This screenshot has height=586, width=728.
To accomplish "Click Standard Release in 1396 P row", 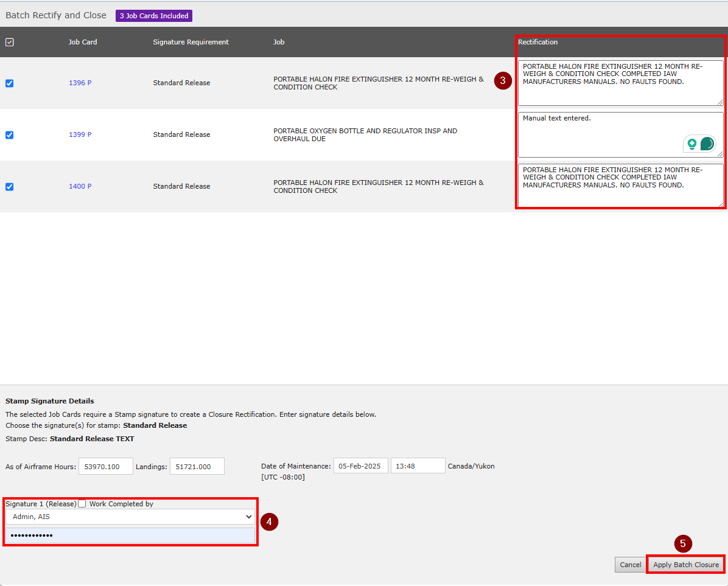I will coord(181,83).
